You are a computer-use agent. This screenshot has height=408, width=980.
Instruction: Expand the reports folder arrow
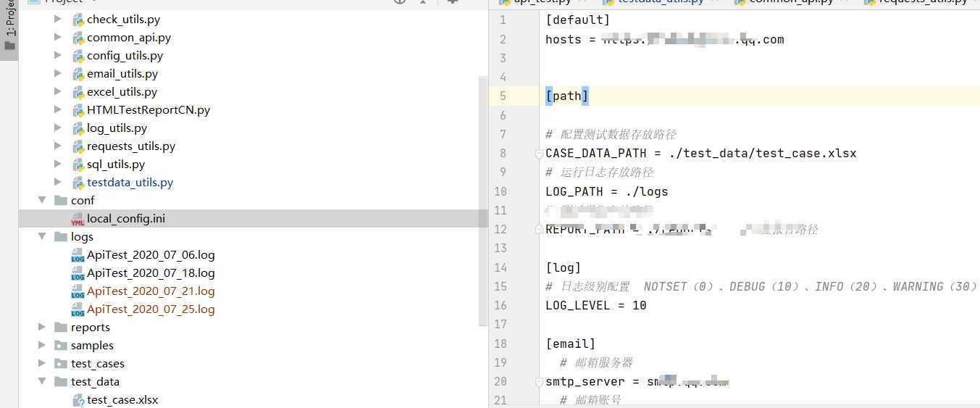pos(42,327)
